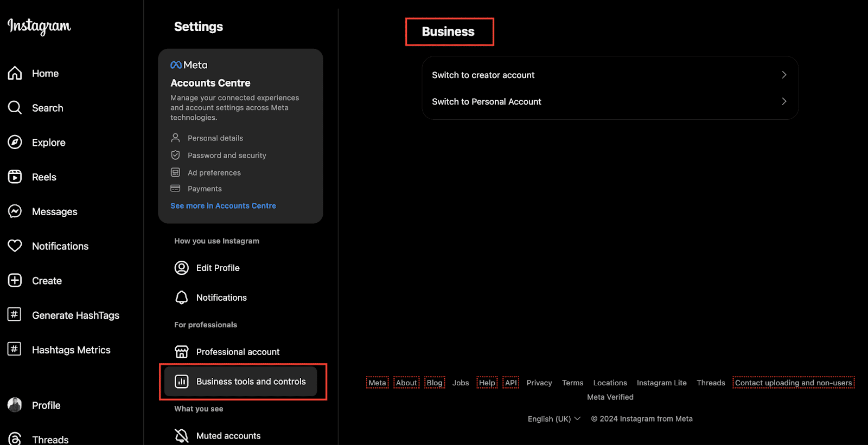Click the Messages messenger icon
The width and height of the screenshot is (868, 445).
[x=15, y=211]
